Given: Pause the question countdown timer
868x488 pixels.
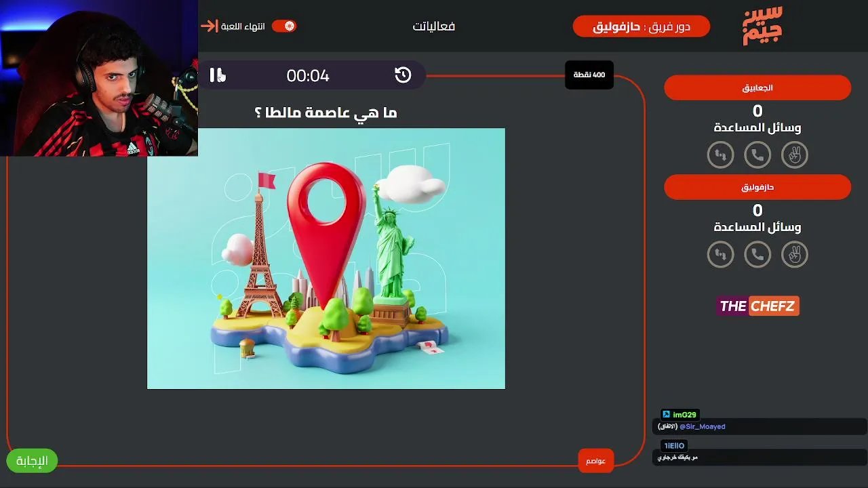Looking at the screenshot, I should coord(216,75).
